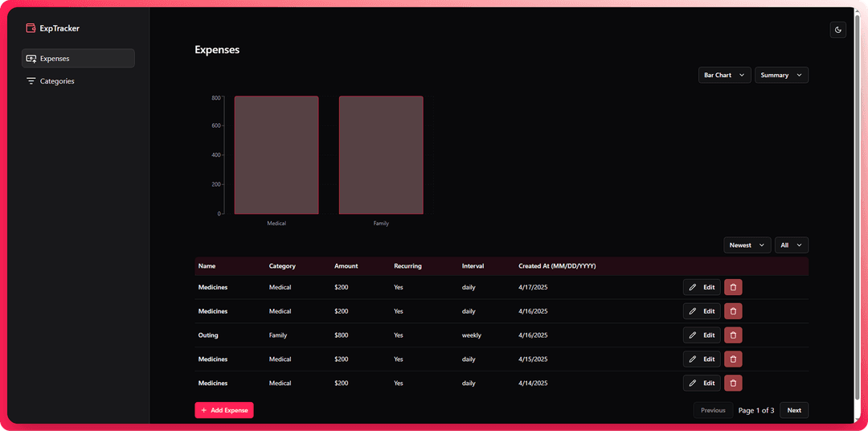
Task: Click the 4/14/2025 date cell
Action: 533,383
